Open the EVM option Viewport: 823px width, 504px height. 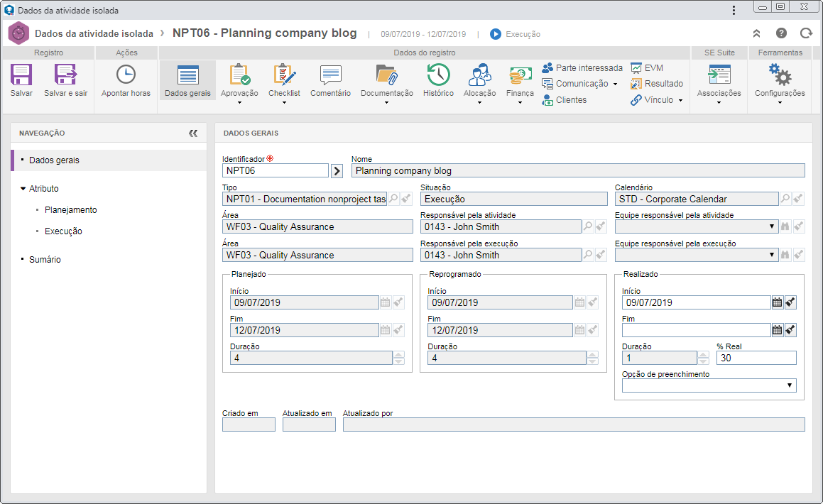647,67
